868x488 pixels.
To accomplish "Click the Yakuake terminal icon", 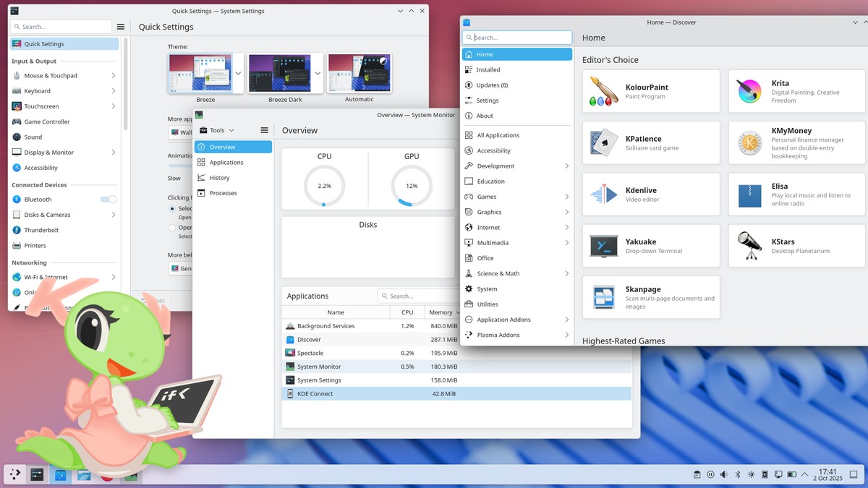I will tap(604, 246).
